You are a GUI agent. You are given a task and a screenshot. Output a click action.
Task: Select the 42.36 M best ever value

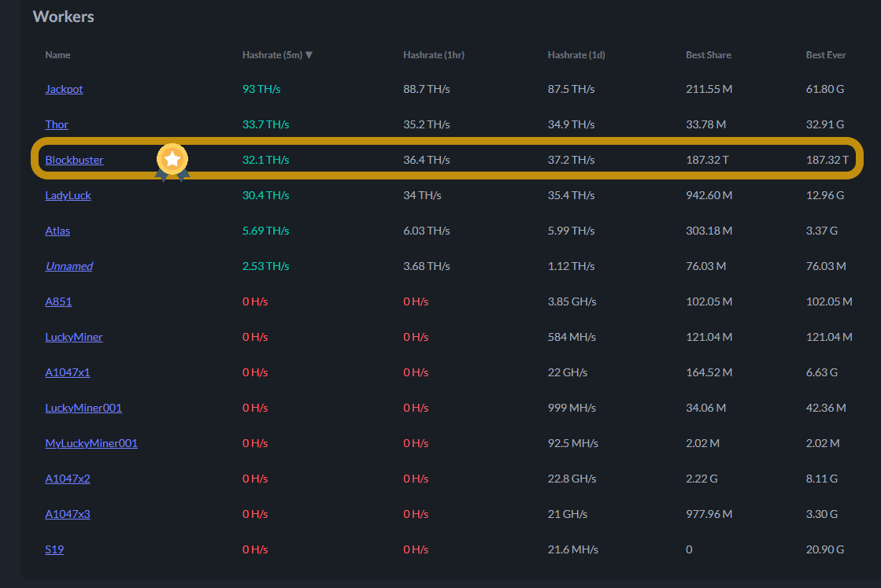826,407
